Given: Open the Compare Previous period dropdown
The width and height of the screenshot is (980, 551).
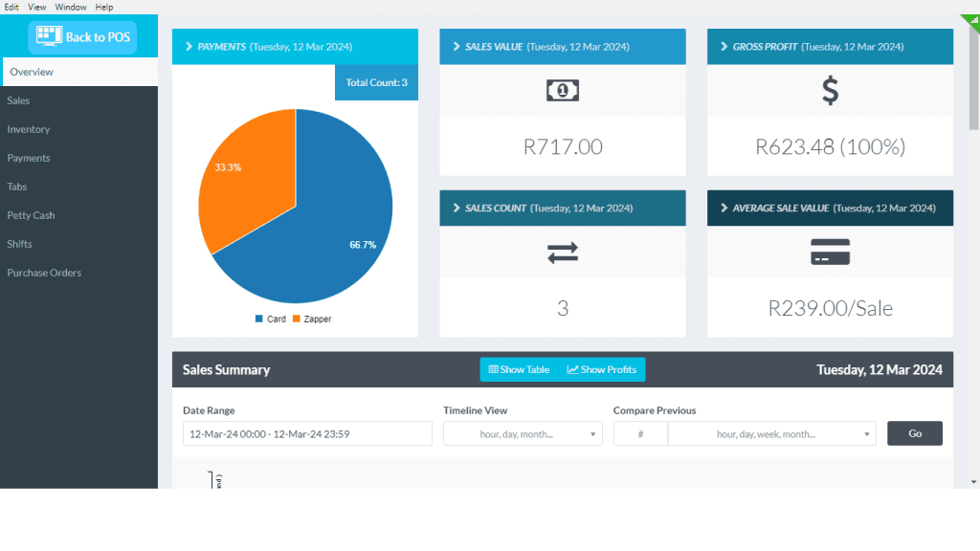Looking at the screenshot, I should [771, 432].
